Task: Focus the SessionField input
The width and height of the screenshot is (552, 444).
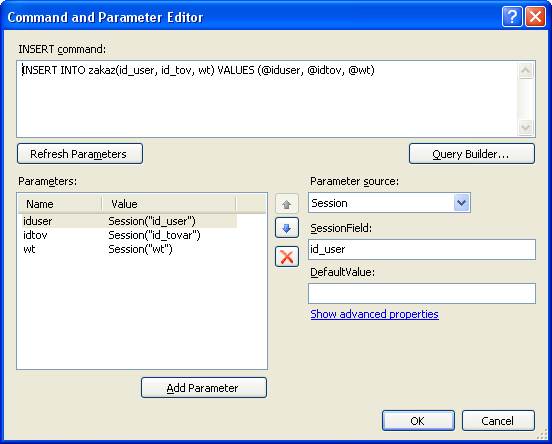Action: click(422, 249)
